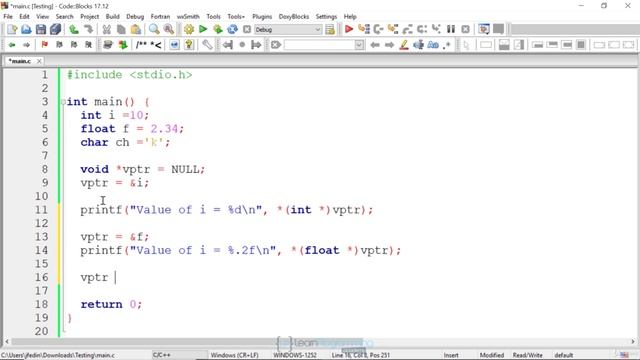Click line number 11 in the margin
Image resolution: width=640 pixels, height=360 pixels.
click(x=41, y=210)
